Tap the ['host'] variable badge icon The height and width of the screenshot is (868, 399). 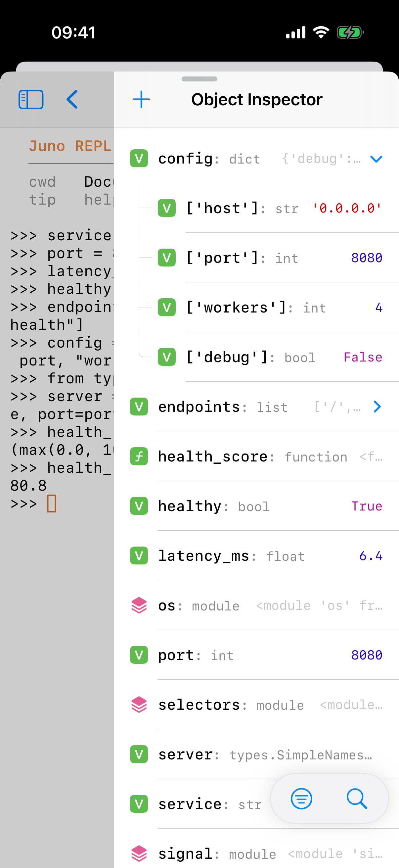pyautogui.click(x=167, y=208)
